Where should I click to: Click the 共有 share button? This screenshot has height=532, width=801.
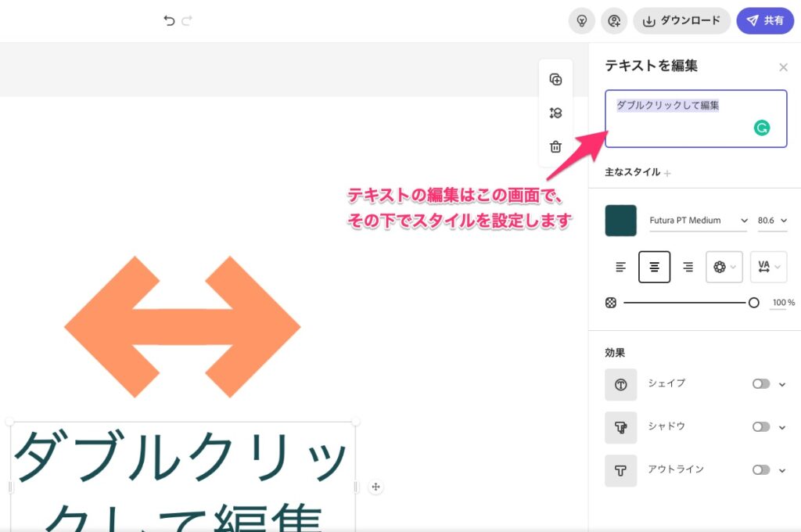[765, 21]
